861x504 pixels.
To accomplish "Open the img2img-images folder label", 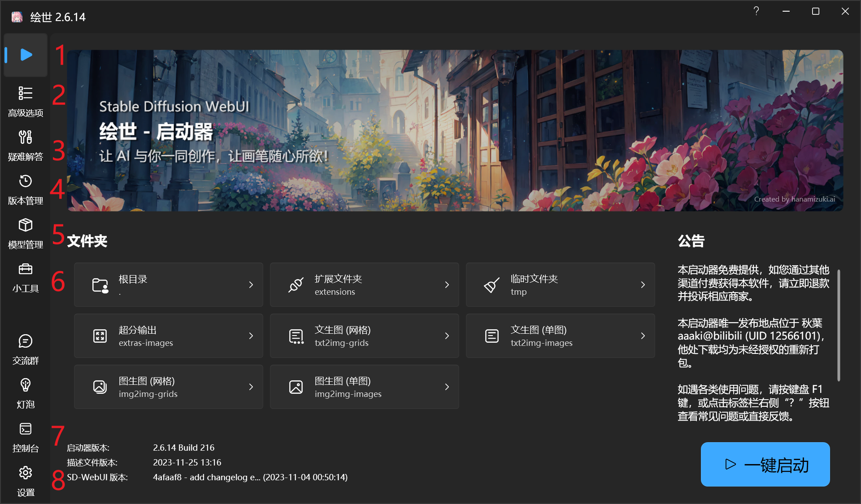I will [x=348, y=394].
